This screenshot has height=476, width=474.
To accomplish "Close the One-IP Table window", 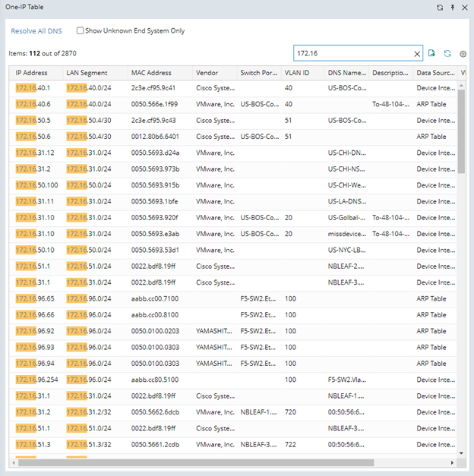I will pyautogui.click(x=464, y=7).
